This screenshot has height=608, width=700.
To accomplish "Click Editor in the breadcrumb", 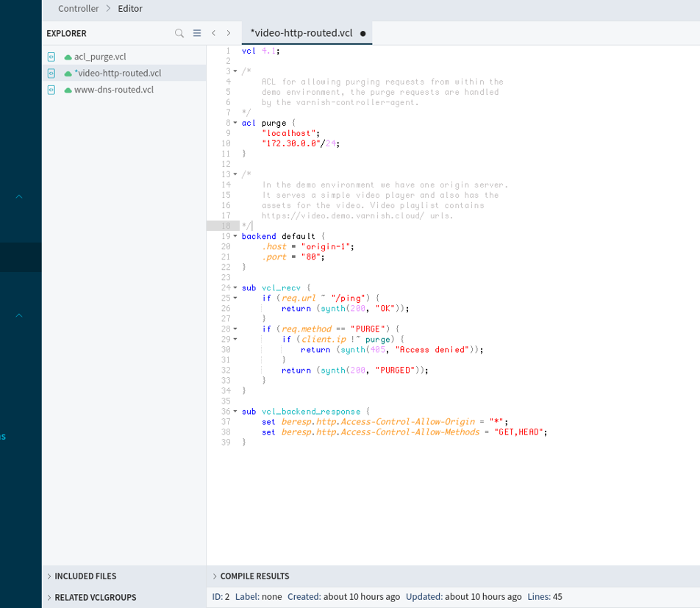I will (130, 9).
